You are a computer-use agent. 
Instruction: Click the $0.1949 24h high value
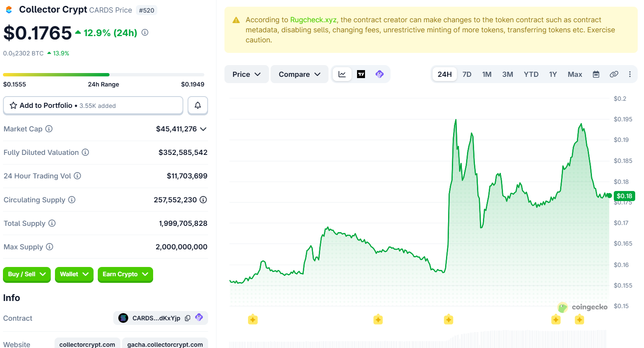tap(193, 84)
